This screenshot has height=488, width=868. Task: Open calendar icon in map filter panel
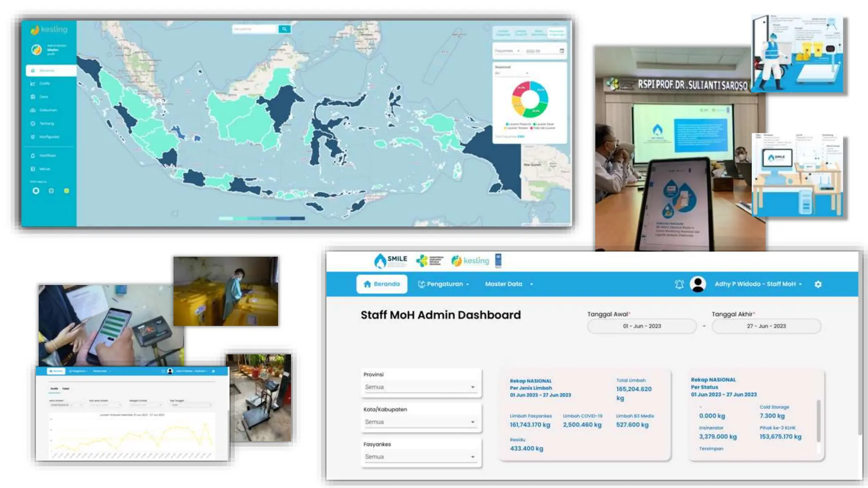562,51
